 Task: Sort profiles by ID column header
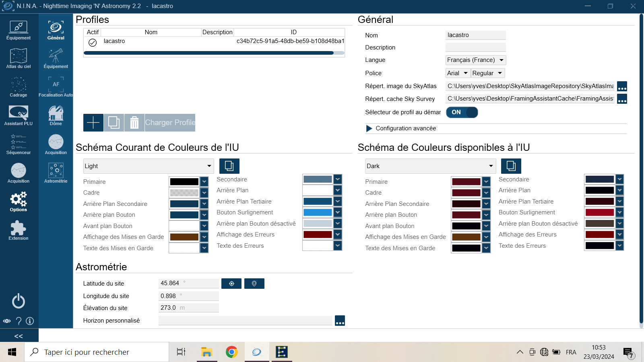point(294,32)
